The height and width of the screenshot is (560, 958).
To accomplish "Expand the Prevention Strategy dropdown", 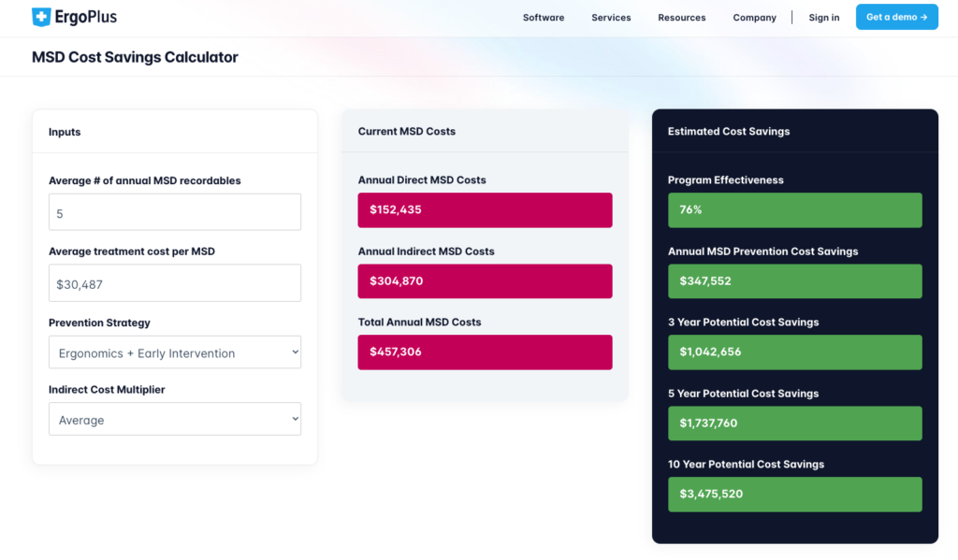I will pyautogui.click(x=175, y=353).
